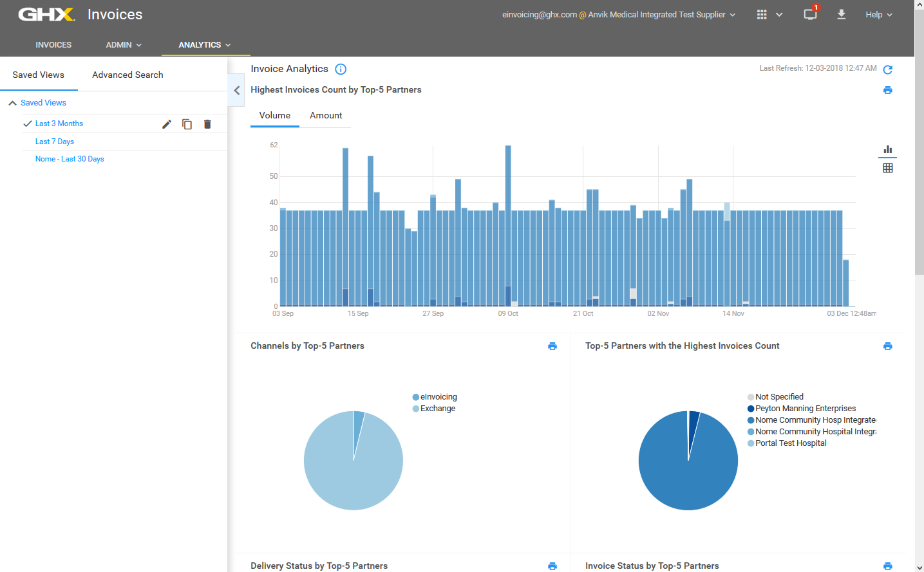
Task: Collapse the left sidebar panel
Action: click(236, 91)
